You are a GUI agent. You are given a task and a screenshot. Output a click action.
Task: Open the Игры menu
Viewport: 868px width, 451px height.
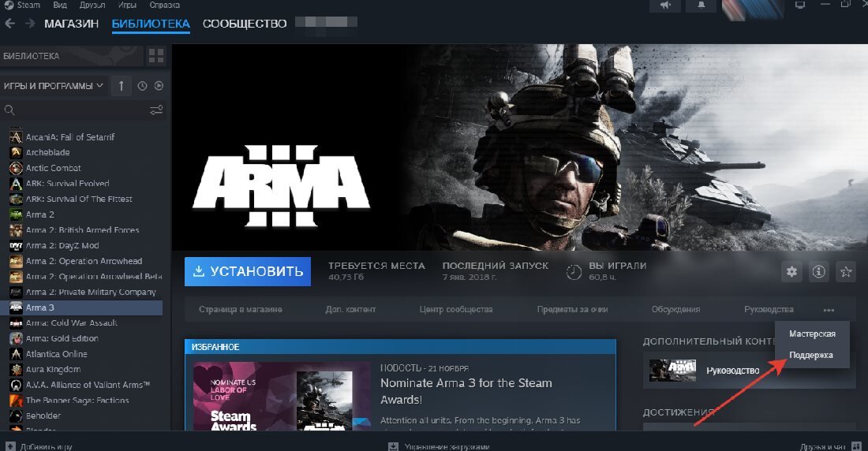point(127,5)
